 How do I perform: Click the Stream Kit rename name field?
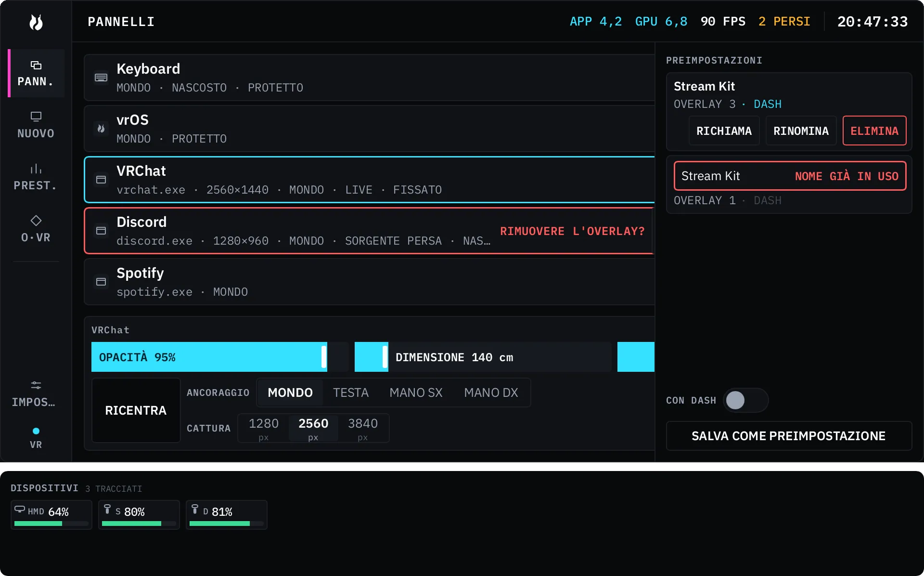[790, 176]
